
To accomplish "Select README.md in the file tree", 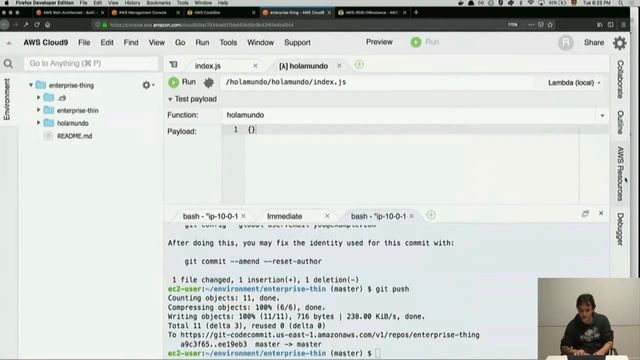I will pos(74,136).
